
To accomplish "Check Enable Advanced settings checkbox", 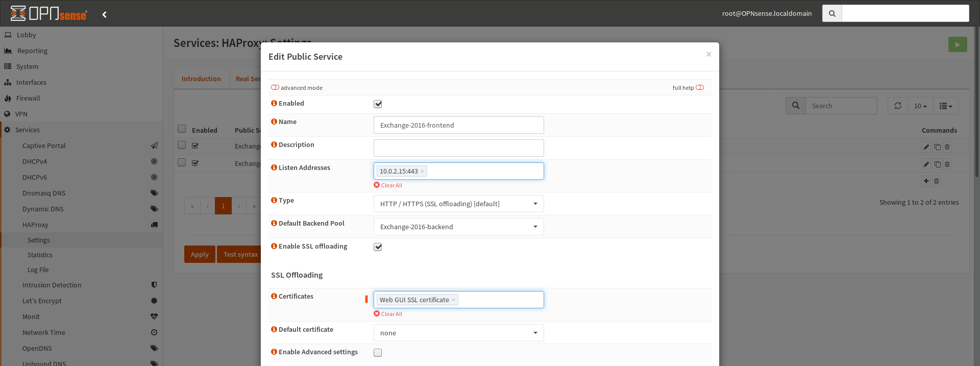I will (378, 353).
